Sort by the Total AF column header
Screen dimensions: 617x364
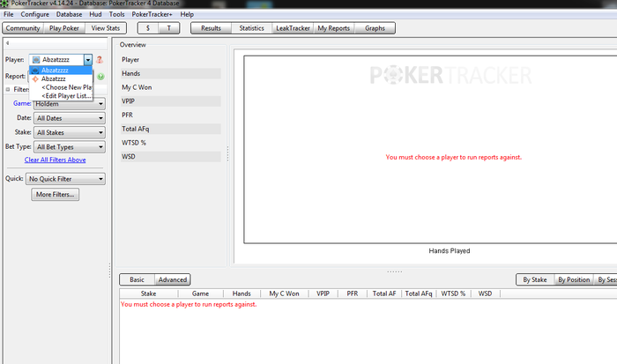click(x=384, y=293)
